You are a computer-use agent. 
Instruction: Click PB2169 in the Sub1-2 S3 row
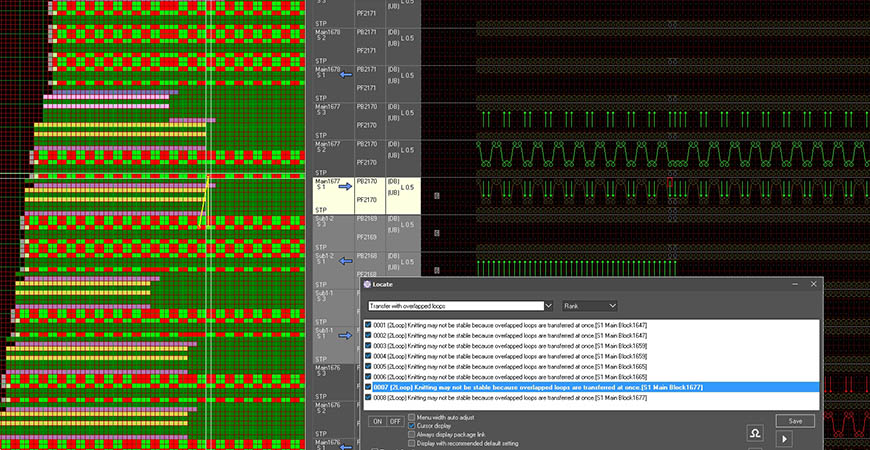(366, 219)
